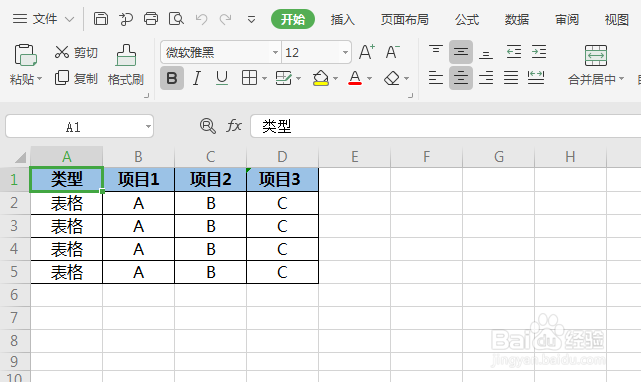Apply the red font color
The width and height of the screenshot is (641, 382).
355,78
